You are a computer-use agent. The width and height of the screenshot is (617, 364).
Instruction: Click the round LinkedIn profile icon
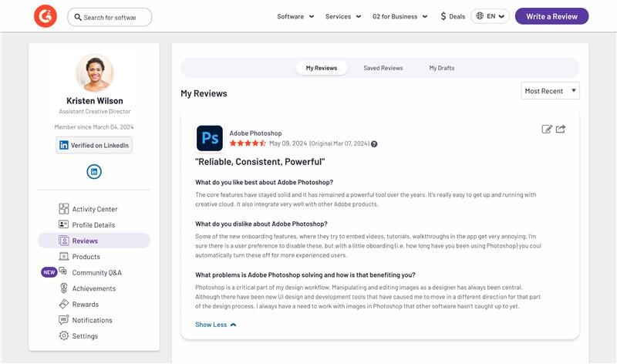94,171
